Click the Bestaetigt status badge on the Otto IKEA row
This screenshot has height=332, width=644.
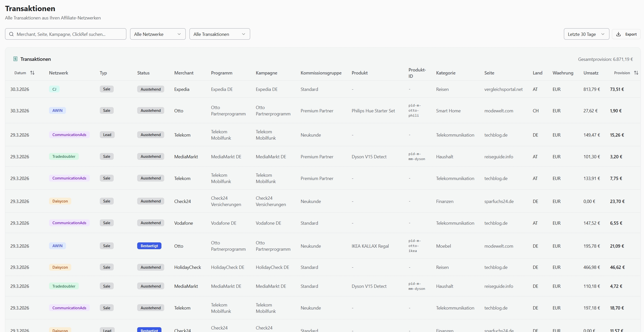click(149, 246)
